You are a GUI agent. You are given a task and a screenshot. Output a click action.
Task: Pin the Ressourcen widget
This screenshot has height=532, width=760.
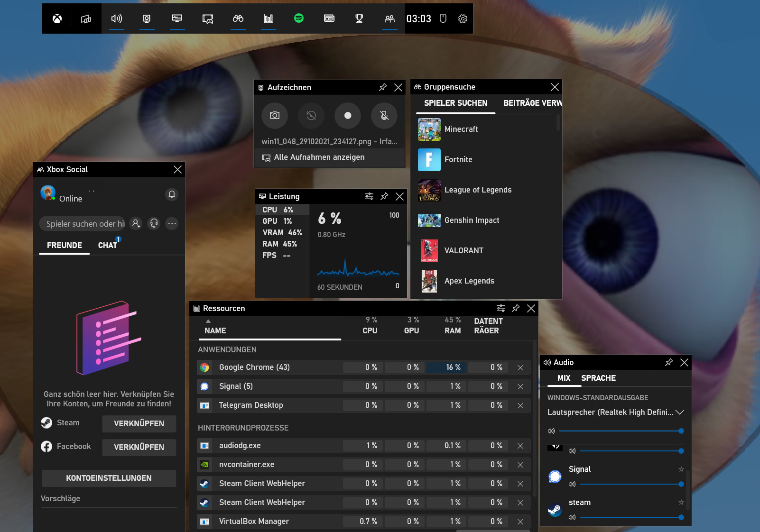pyautogui.click(x=516, y=308)
